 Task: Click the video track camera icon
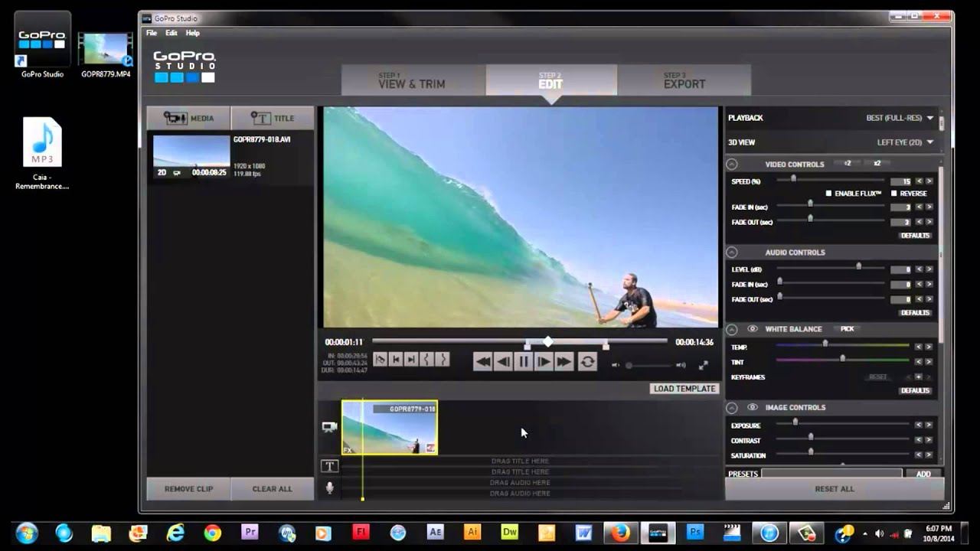click(x=329, y=427)
